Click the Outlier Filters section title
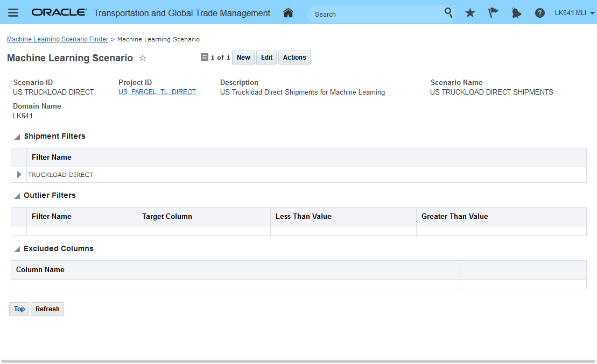This screenshot has height=364, width=597. pyautogui.click(x=50, y=195)
